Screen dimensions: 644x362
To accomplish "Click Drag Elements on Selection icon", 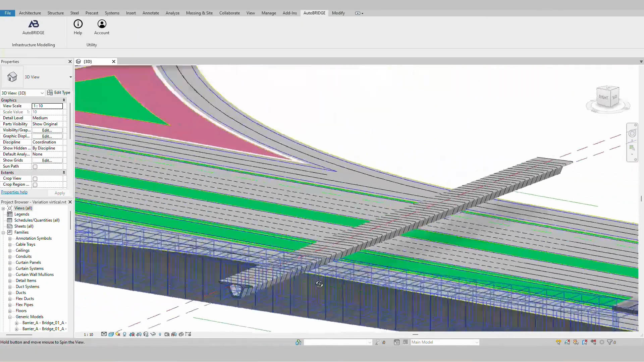I will 593,342.
